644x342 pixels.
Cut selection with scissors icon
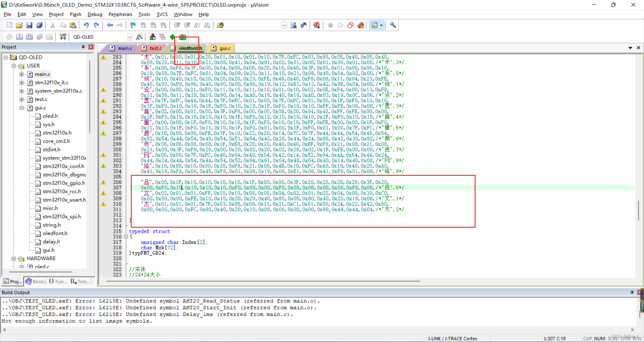(x=53, y=25)
